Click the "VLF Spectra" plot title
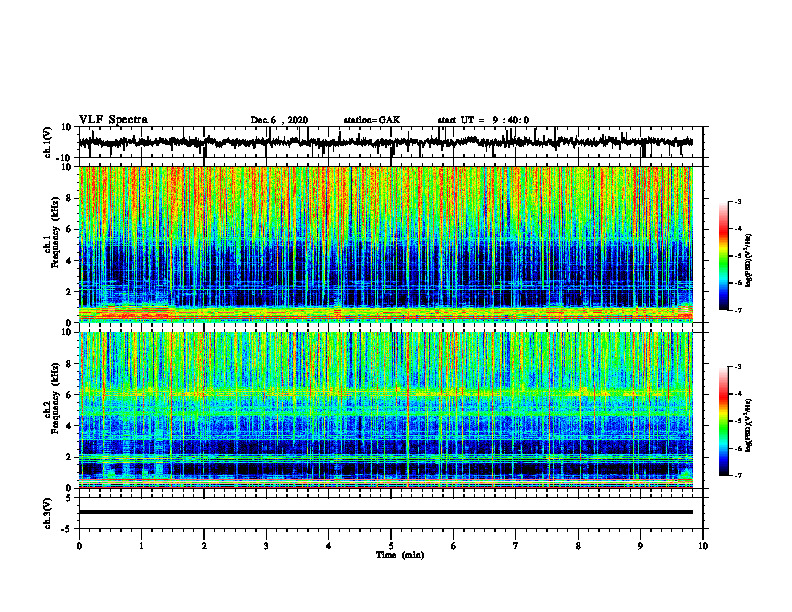 click(x=113, y=120)
